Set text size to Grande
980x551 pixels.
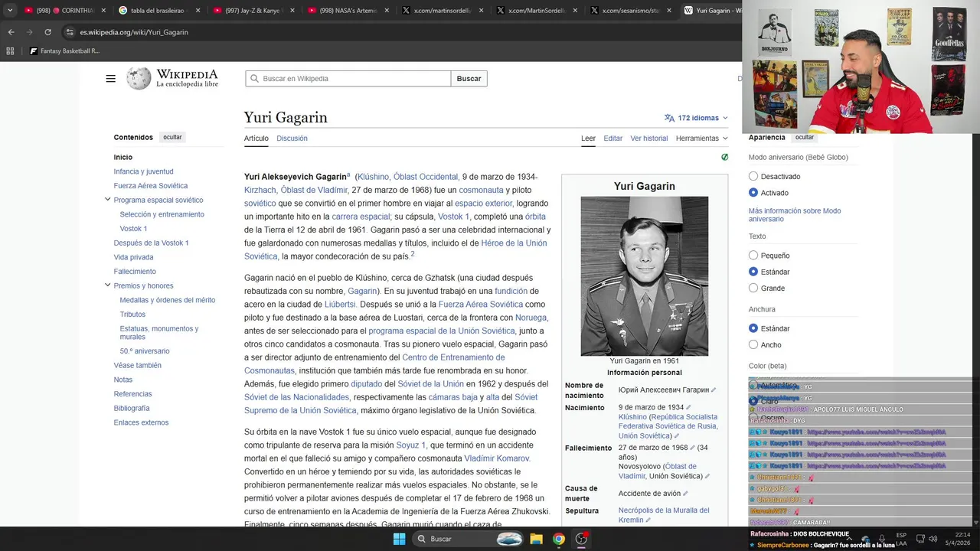point(753,288)
